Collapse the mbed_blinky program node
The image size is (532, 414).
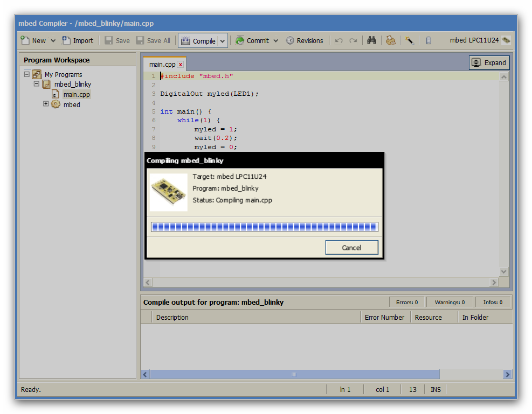pyautogui.click(x=36, y=83)
